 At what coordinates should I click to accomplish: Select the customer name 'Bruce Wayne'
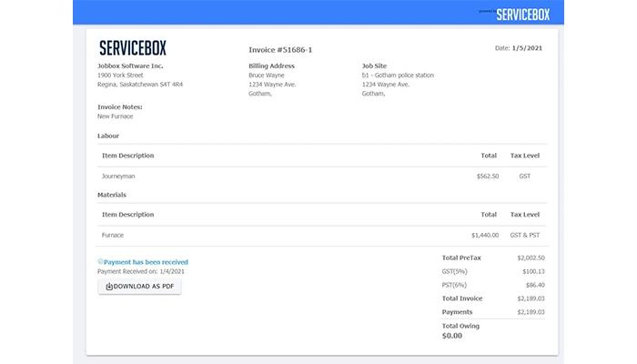[x=267, y=76]
